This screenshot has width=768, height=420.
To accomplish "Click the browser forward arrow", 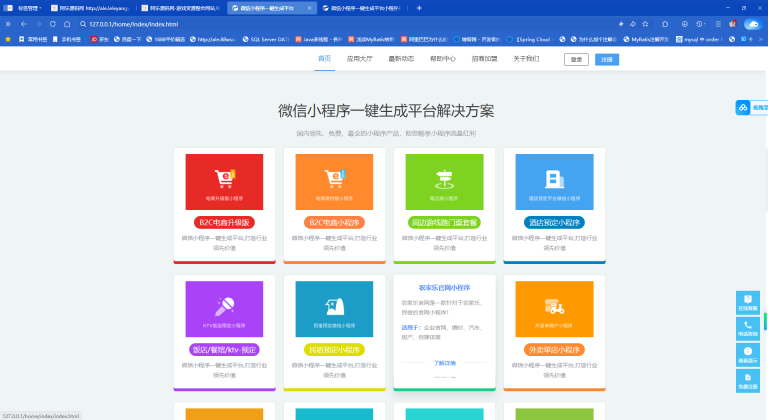I will (38, 24).
